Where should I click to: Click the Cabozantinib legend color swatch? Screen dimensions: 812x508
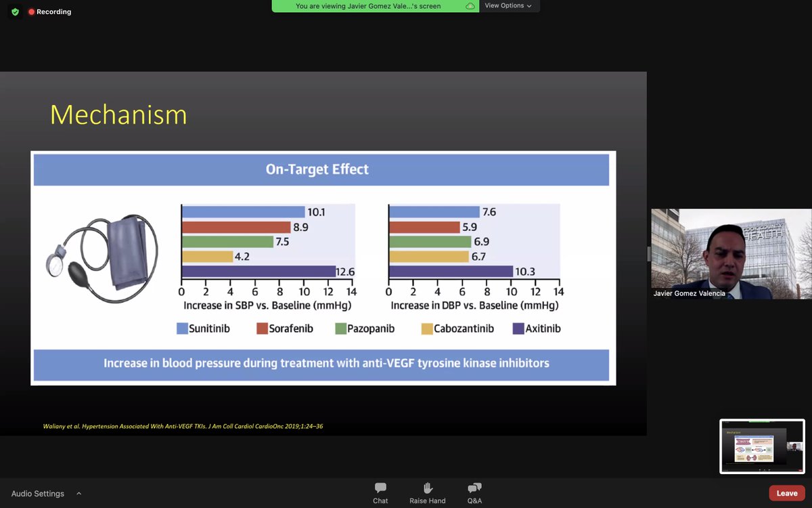pyautogui.click(x=427, y=329)
